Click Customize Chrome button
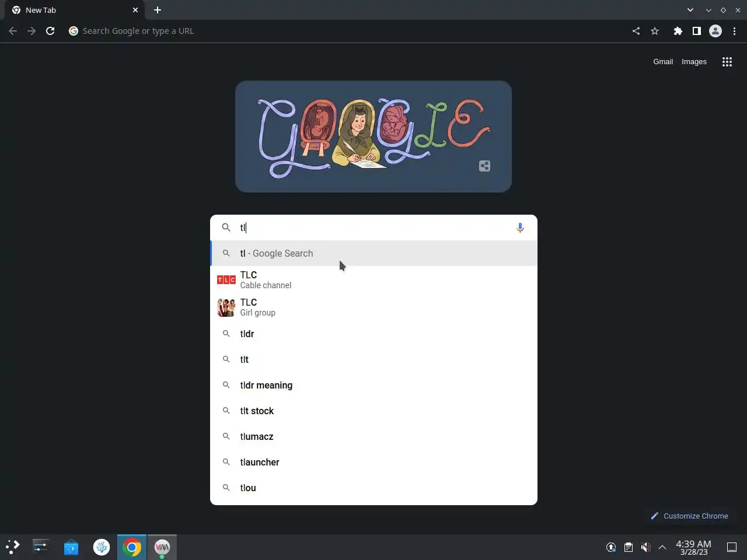This screenshot has height=560, width=747. [689, 516]
